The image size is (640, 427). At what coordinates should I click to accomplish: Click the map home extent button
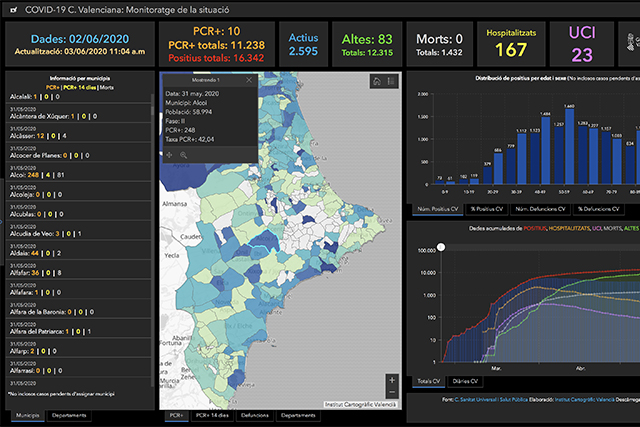377,81
